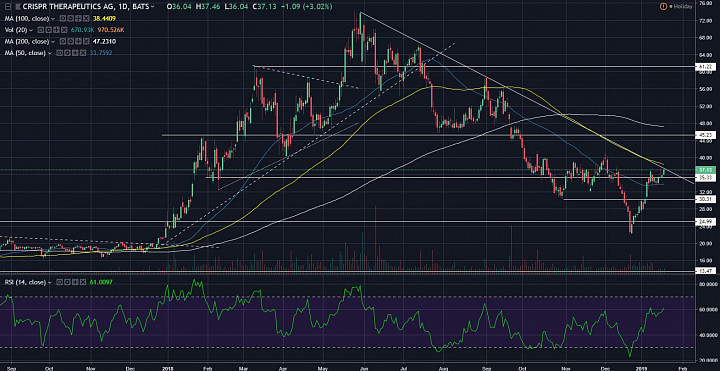Click the Holiday status label
The height and width of the screenshot is (371, 720).
pyautogui.click(x=682, y=6)
